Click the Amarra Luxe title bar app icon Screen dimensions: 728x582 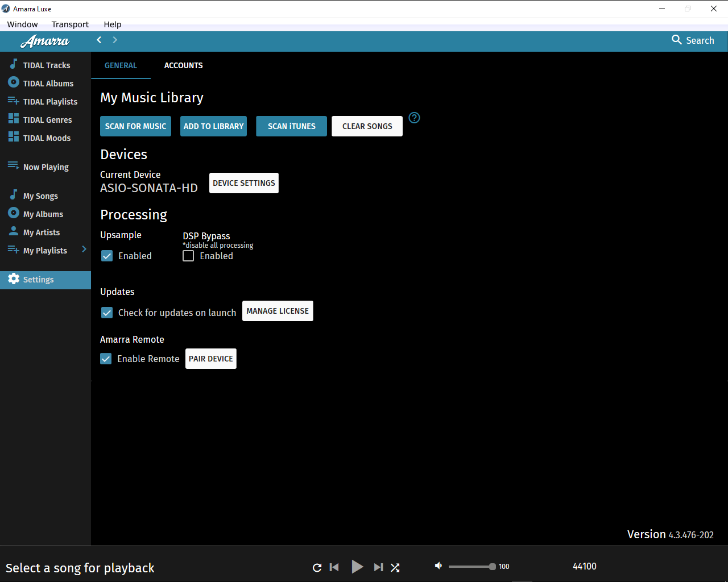pyautogui.click(x=6, y=9)
